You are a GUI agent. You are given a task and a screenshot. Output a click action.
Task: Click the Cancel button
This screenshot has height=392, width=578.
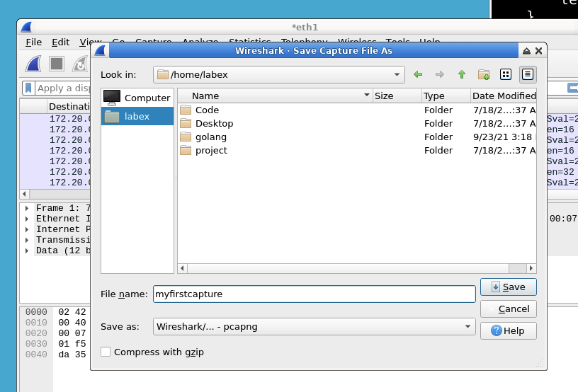click(508, 309)
